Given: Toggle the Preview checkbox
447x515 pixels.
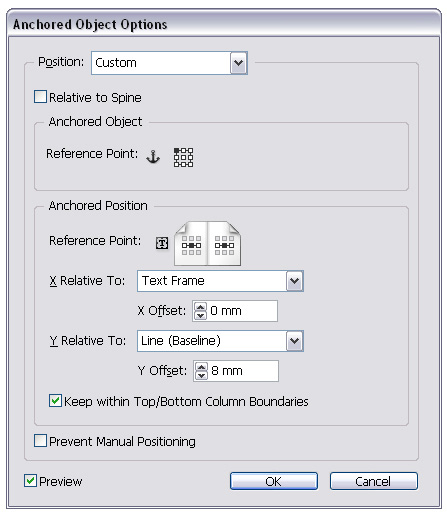Looking at the screenshot, I should click(x=30, y=481).
